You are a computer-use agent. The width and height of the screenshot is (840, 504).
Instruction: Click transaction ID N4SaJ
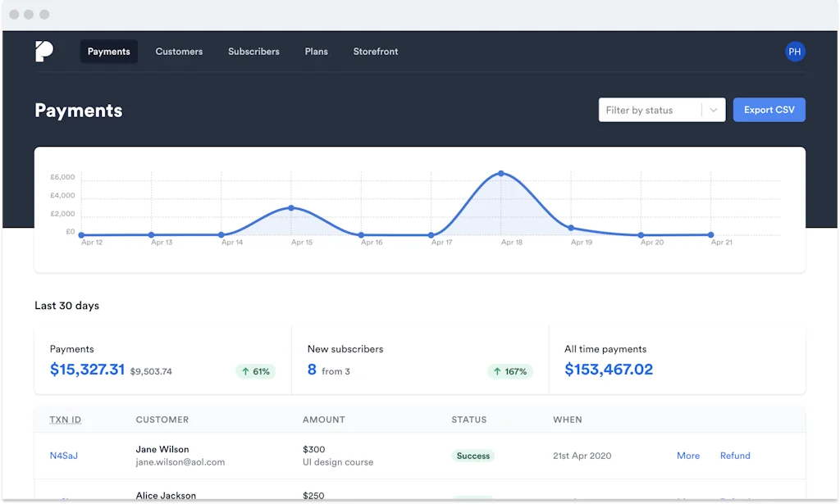click(64, 456)
